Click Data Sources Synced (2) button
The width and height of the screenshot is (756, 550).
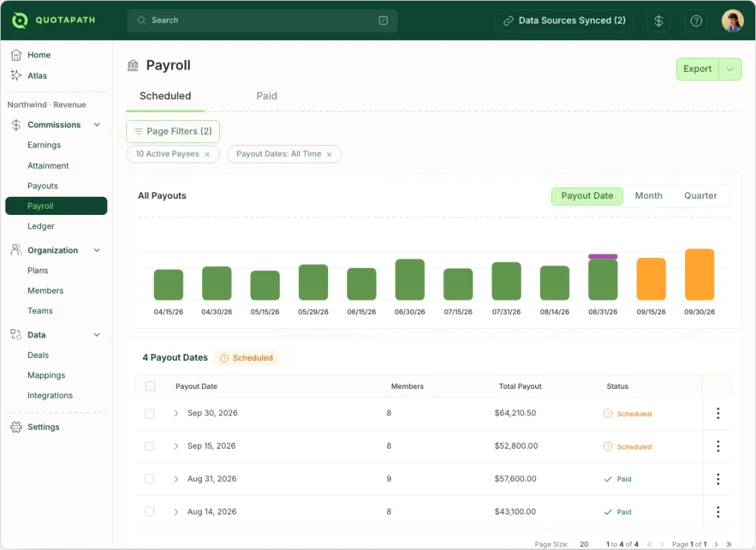coord(564,20)
